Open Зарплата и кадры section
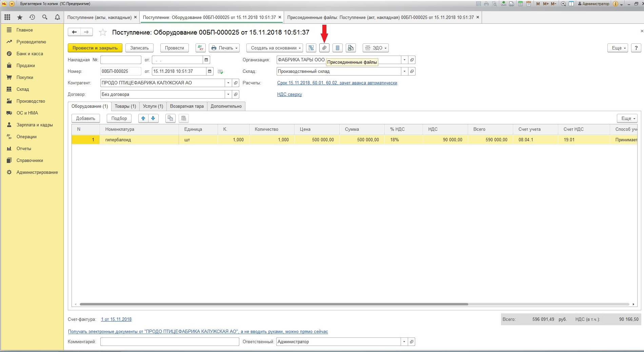Screen dimensions: 644x352 pyautogui.click(x=35, y=125)
